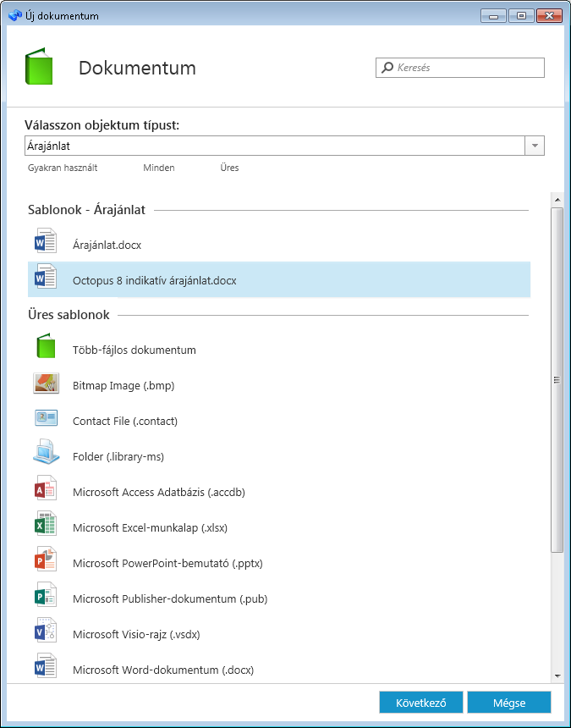The height and width of the screenshot is (728, 571).
Task: Show the Üres templates tab
Action: (x=229, y=168)
